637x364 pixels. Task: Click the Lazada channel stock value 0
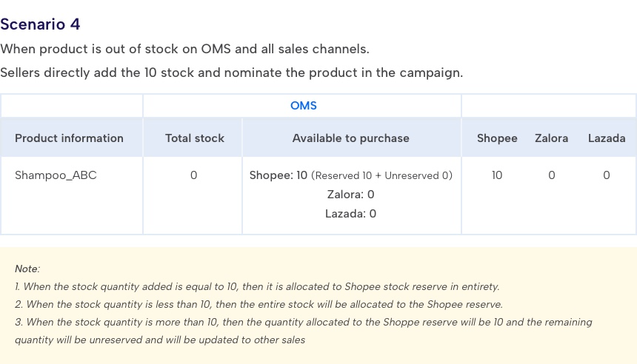point(606,175)
